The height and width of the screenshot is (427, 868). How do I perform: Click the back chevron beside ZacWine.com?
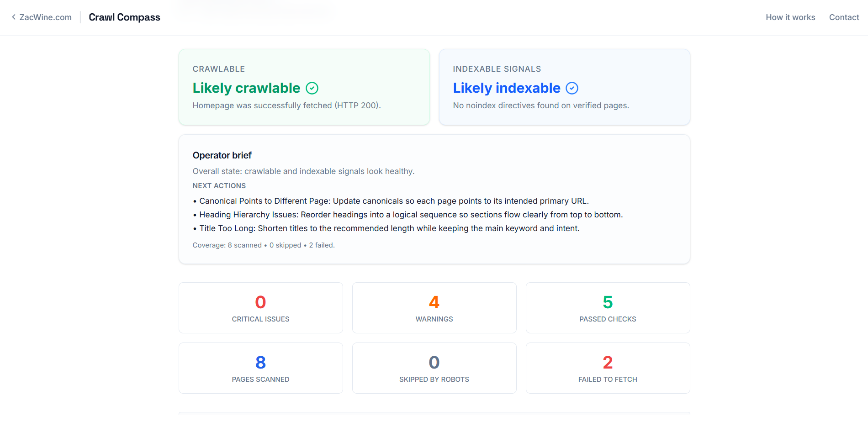click(14, 17)
